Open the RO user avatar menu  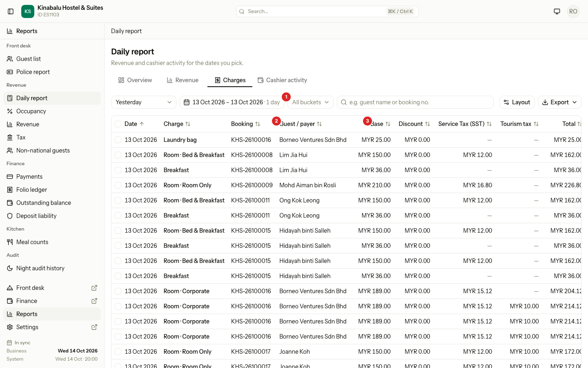pos(573,11)
